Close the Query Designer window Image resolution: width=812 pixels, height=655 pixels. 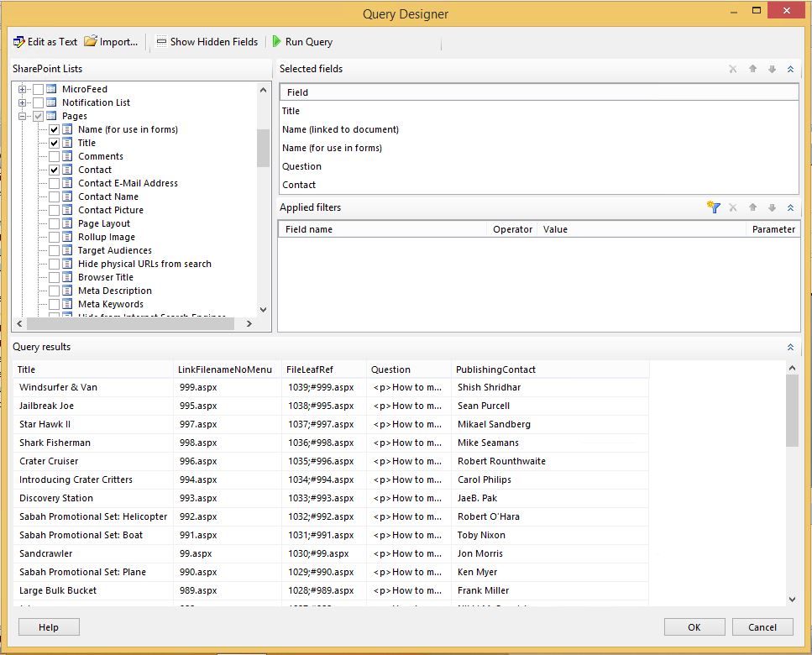pyautogui.click(x=786, y=10)
